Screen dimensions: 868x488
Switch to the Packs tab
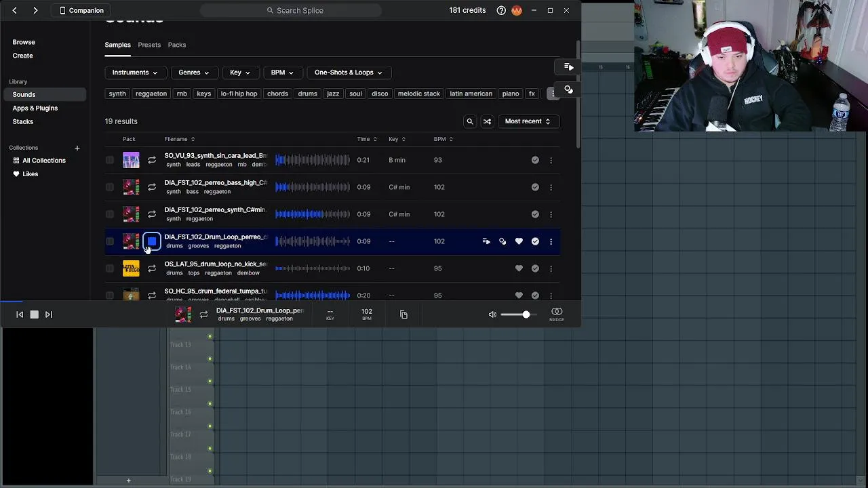tap(177, 45)
